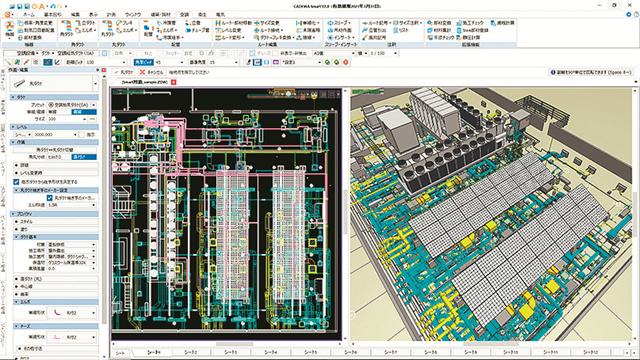640x360 pixels.
Task: Click the 部材変換 component conversion tool
Action: 439,23
